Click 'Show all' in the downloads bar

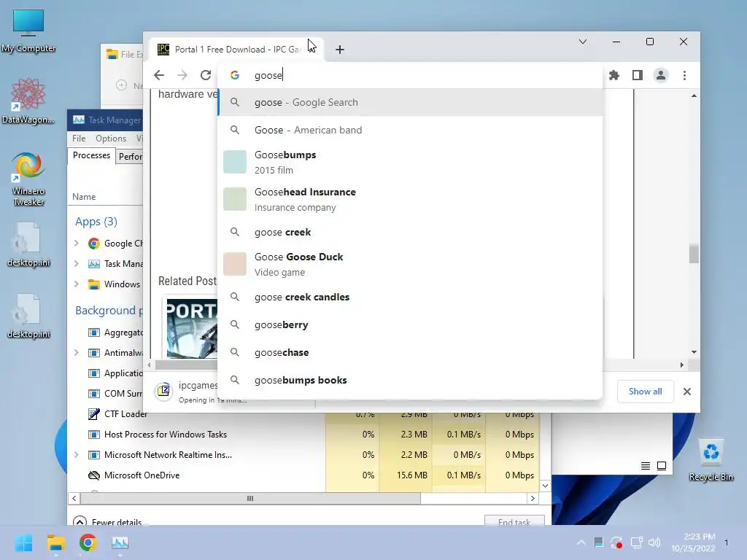[645, 392]
